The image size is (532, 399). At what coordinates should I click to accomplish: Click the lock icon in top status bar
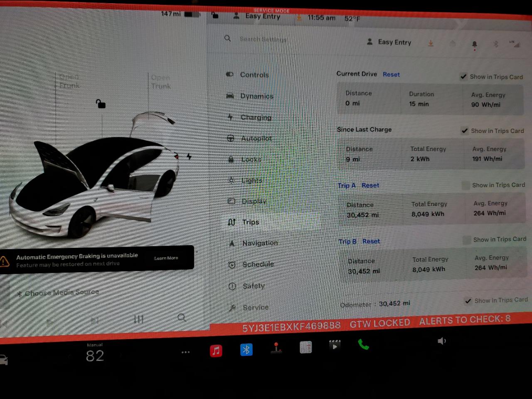point(215,15)
